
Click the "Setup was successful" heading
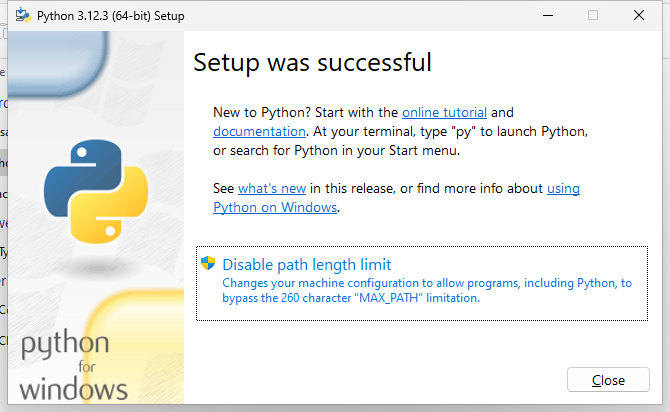(312, 62)
